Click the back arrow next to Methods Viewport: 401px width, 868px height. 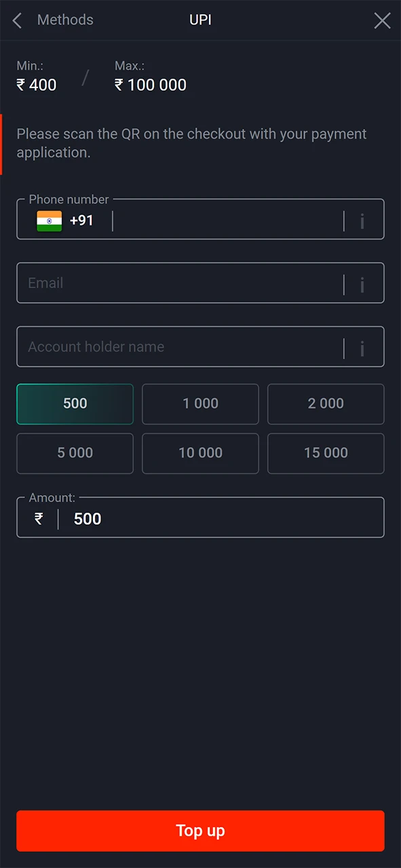pyautogui.click(x=16, y=20)
